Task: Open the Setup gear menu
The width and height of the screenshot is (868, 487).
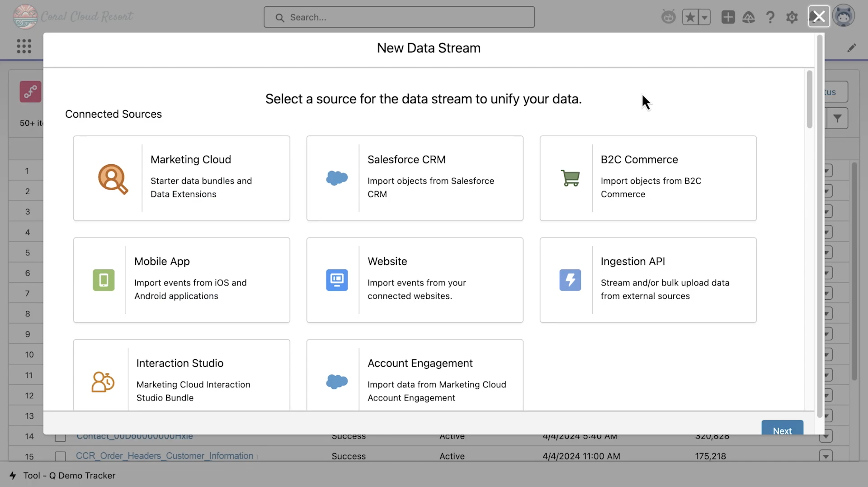Action: (x=791, y=17)
